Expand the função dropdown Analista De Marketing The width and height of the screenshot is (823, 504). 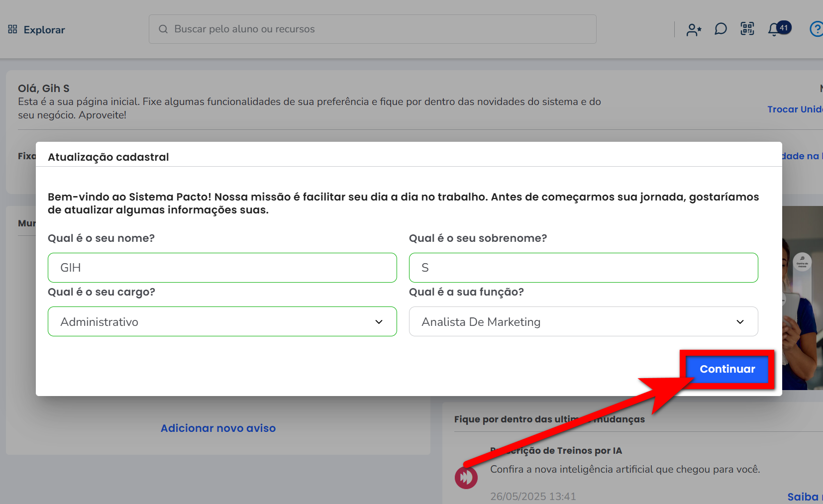(583, 322)
